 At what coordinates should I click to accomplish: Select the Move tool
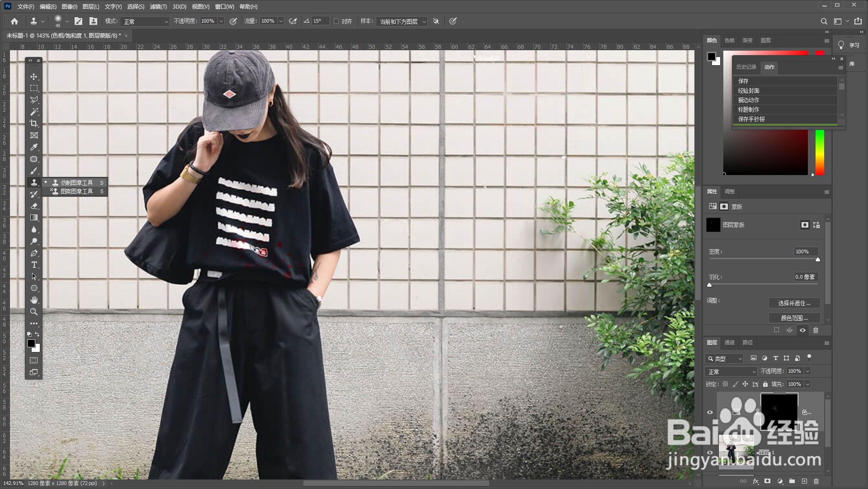(x=34, y=76)
